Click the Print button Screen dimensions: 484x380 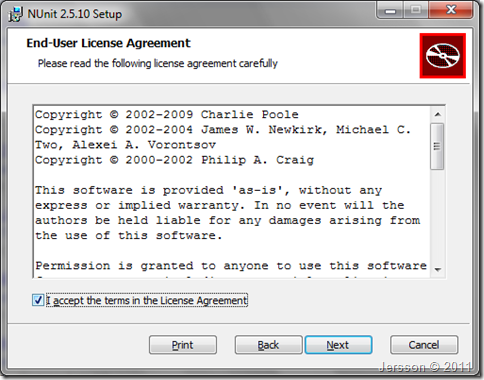coord(183,345)
